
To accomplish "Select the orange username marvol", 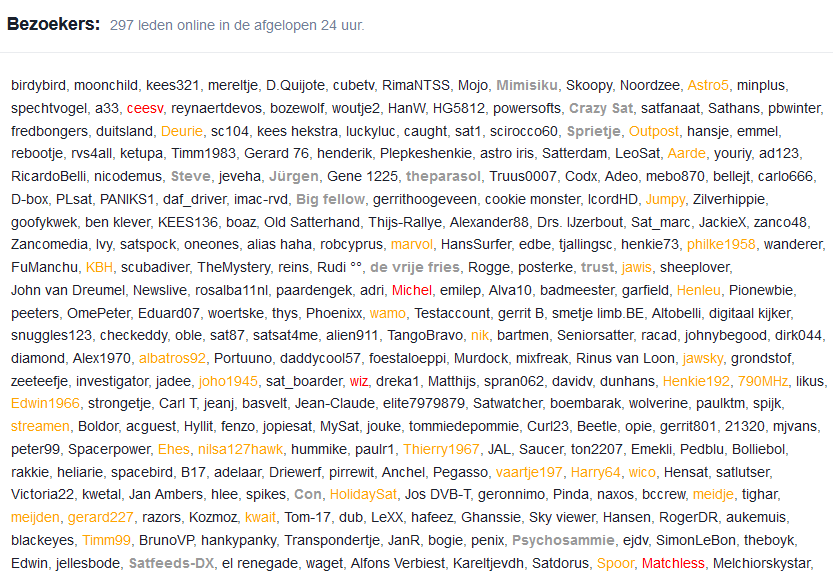I will (x=412, y=244).
